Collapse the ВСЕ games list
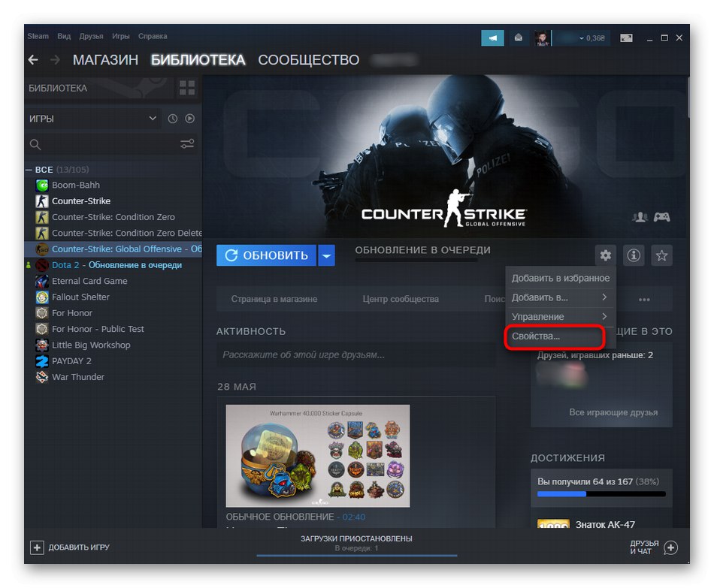The image size is (714, 588). pyautogui.click(x=29, y=170)
